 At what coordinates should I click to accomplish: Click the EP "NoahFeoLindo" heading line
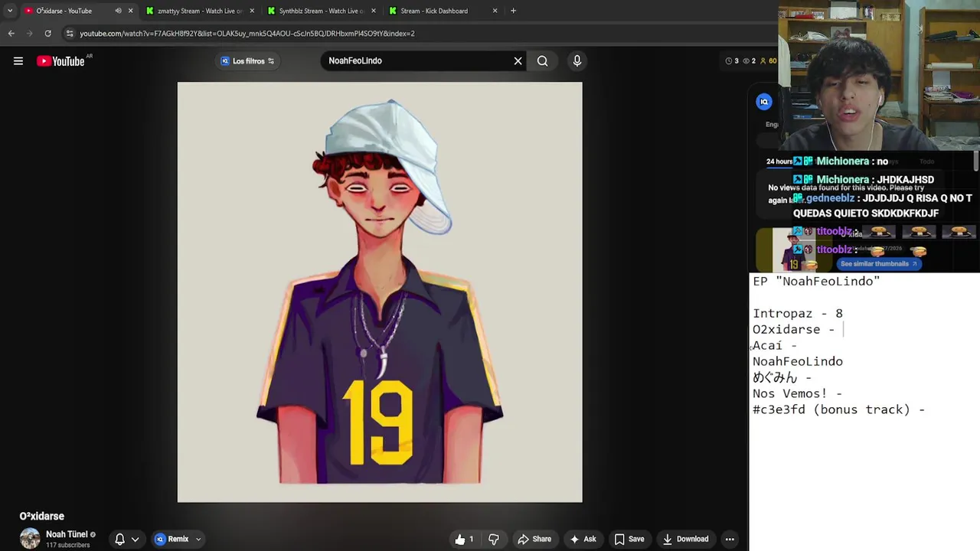816,281
